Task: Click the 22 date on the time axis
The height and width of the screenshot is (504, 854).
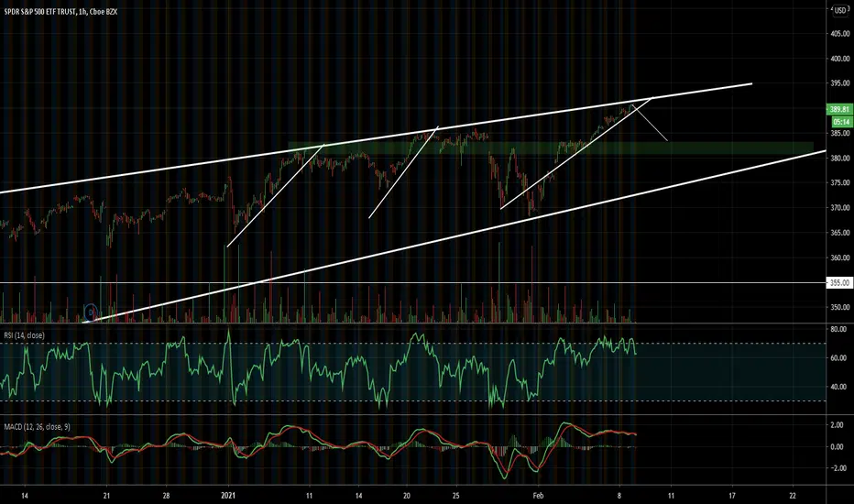Action: coord(792,496)
